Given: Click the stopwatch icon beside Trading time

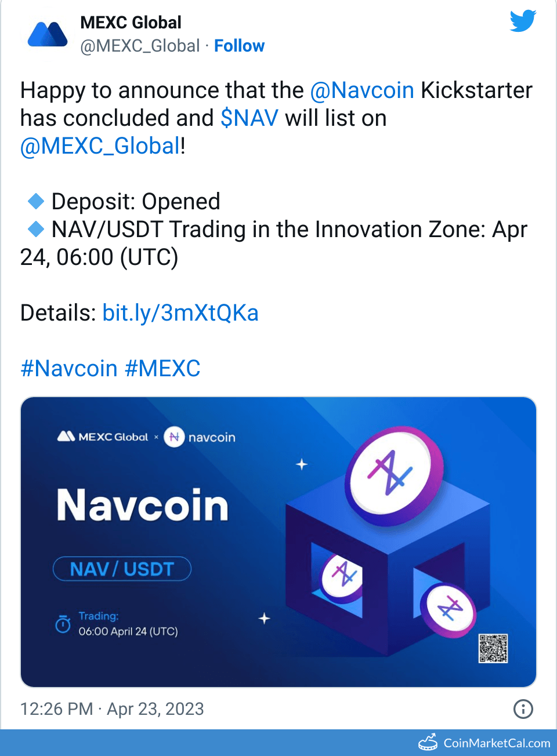Looking at the screenshot, I should tap(63, 624).
